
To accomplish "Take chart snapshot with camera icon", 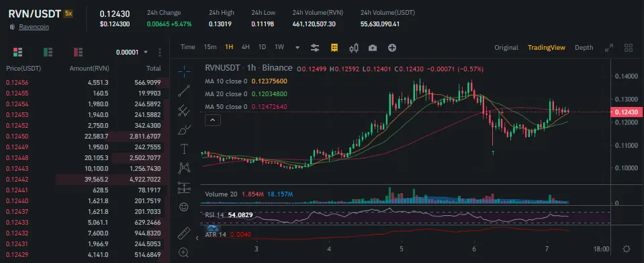I will pos(373,48).
